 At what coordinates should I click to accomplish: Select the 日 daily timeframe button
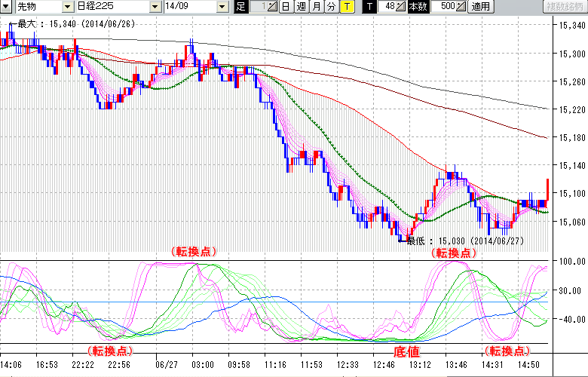pos(286,7)
